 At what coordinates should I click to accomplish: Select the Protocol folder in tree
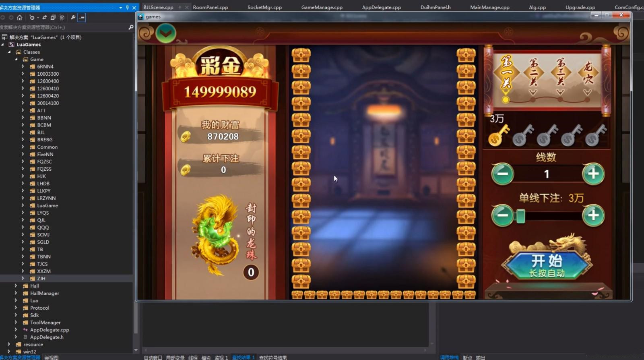(39, 308)
